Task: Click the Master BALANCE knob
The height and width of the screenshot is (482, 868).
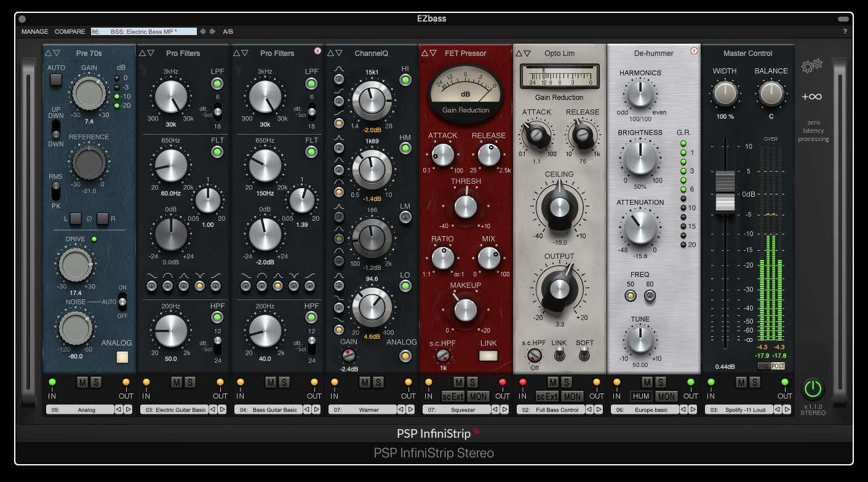Action: click(771, 93)
